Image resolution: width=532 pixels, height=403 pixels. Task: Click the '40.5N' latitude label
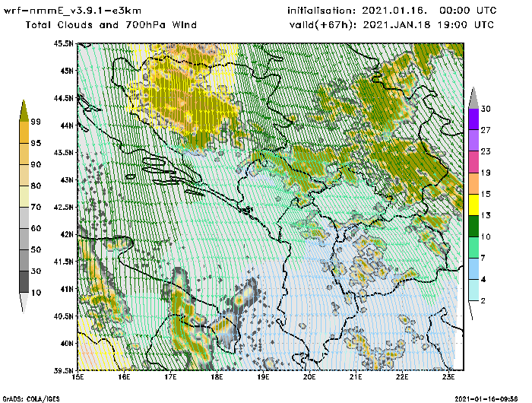click(x=63, y=316)
